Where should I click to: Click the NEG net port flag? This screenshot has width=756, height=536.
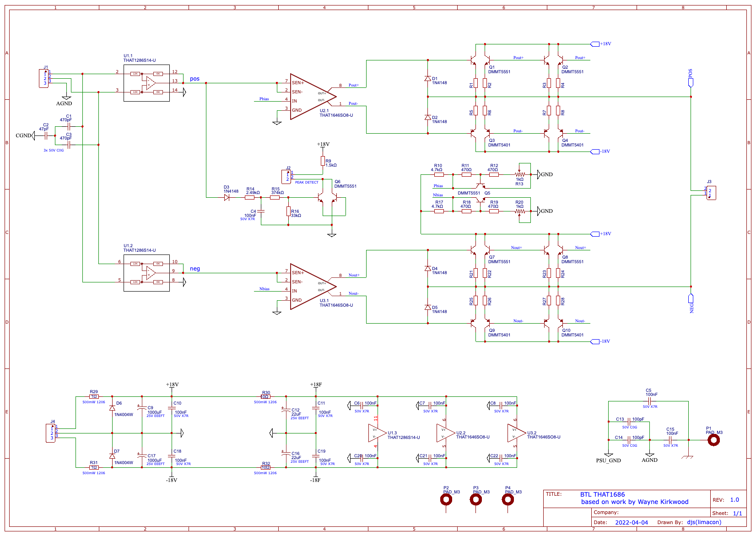click(x=691, y=298)
